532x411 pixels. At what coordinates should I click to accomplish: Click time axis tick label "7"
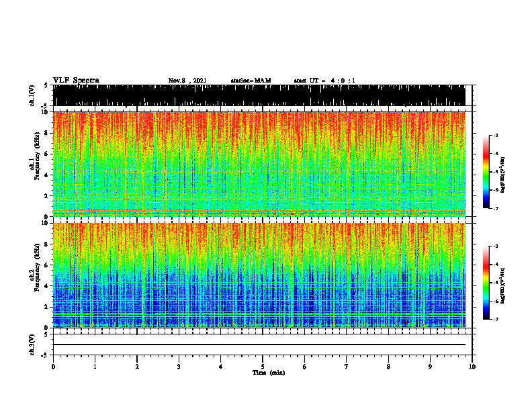click(347, 367)
